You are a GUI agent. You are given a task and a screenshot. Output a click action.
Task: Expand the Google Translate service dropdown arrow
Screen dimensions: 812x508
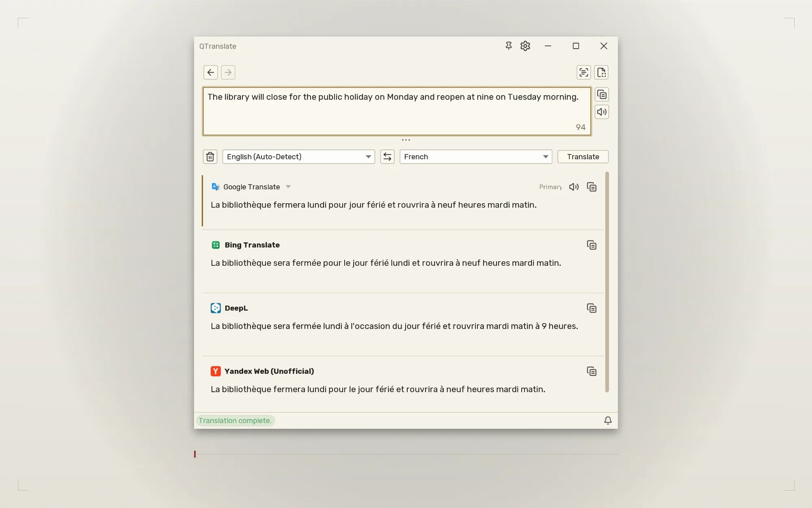[x=288, y=187]
